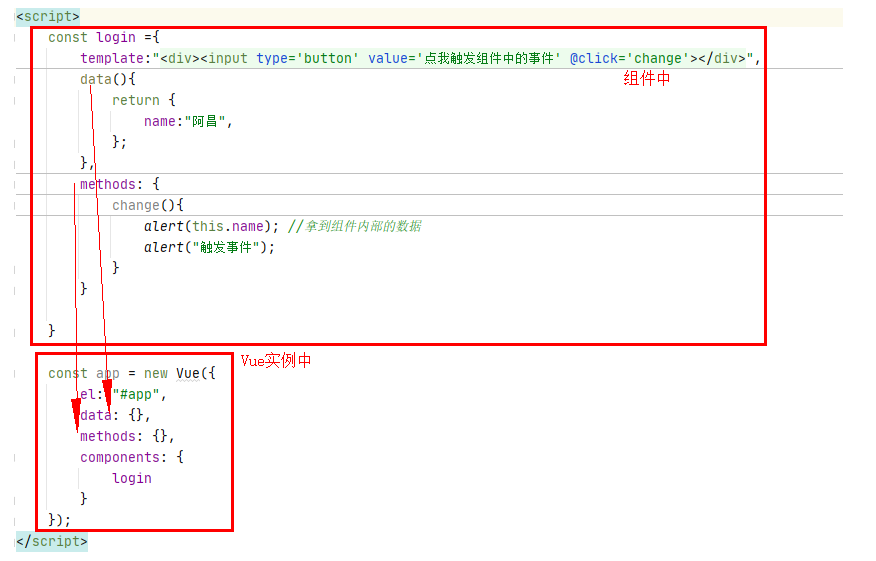Click the 'new' keyword before Vue
This screenshot has width=876, height=561.
[156, 373]
